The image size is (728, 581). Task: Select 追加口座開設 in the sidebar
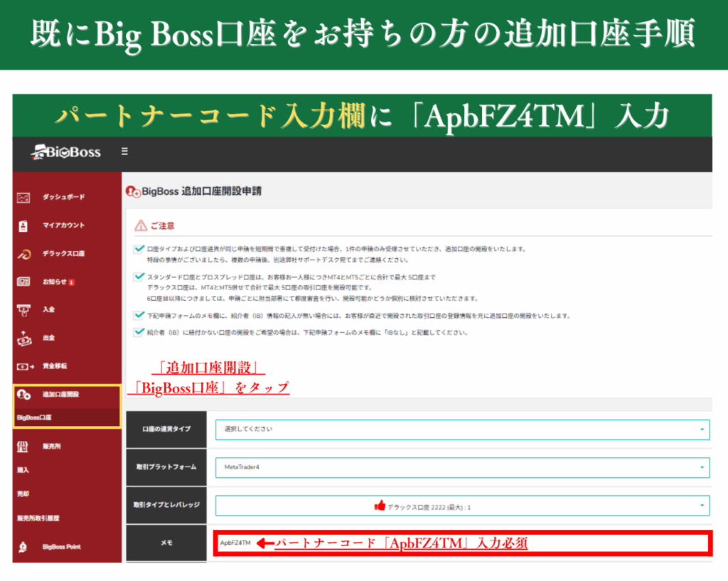(x=60, y=394)
